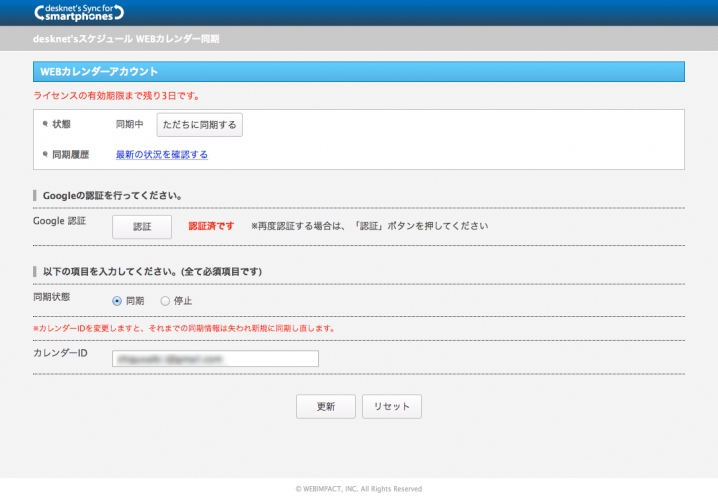Viewport: 718px width, 500px height.
Task: Open the 最新の状況を確認する link
Action: tap(162, 155)
